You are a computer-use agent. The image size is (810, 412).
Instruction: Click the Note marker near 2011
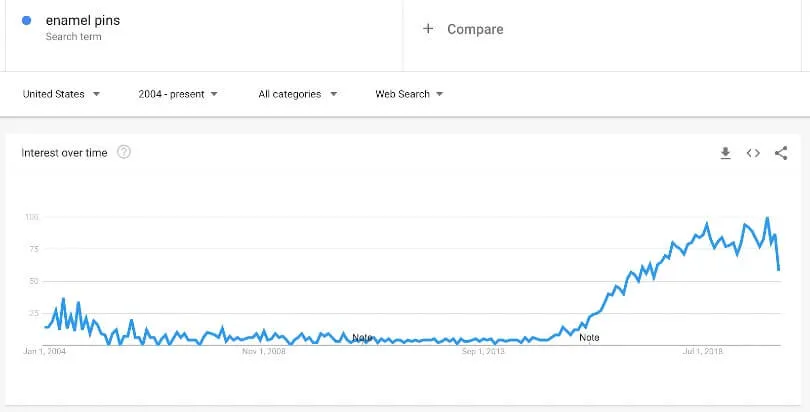[x=362, y=337]
